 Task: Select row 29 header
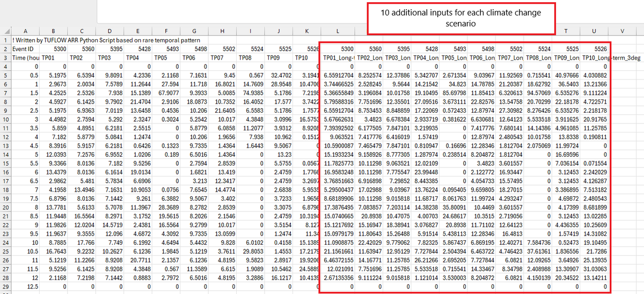(5, 287)
